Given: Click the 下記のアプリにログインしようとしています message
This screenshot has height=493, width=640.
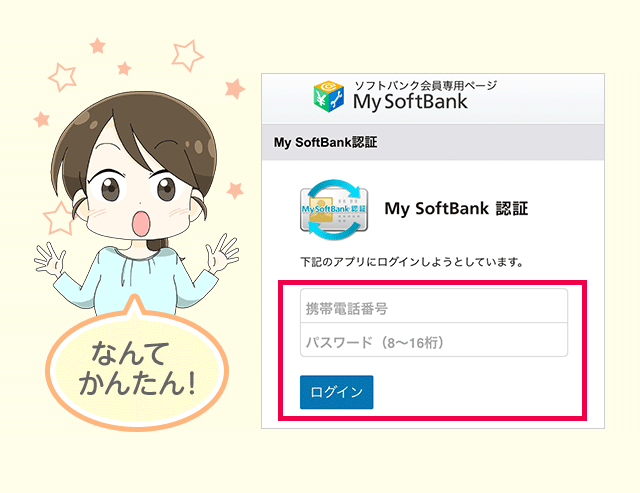Looking at the screenshot, I should [412, 262].
